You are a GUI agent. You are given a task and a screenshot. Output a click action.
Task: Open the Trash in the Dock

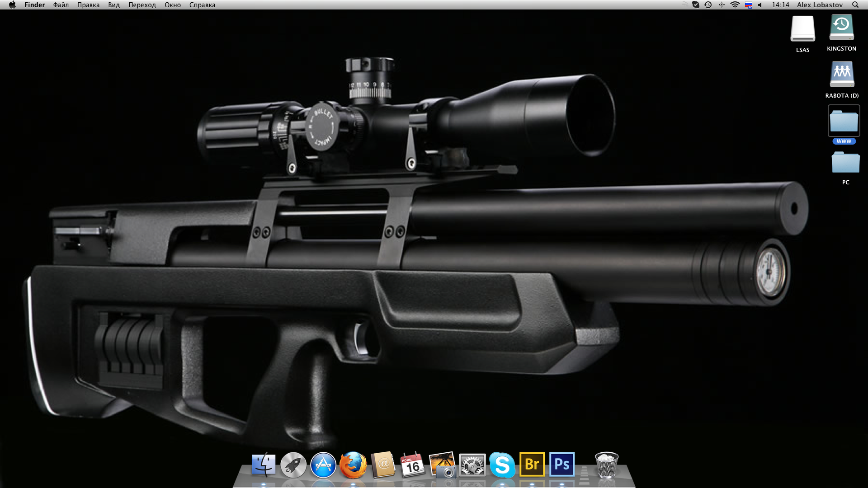(606, 465)
